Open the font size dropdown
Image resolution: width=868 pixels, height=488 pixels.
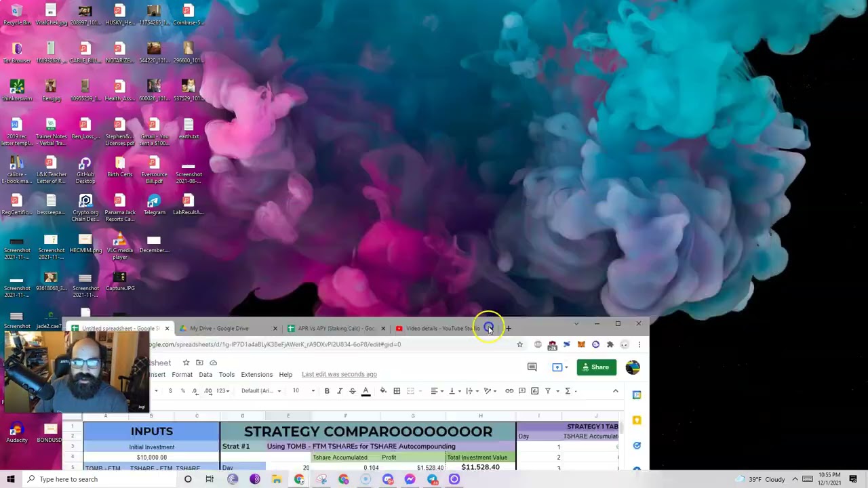[303, 390]
